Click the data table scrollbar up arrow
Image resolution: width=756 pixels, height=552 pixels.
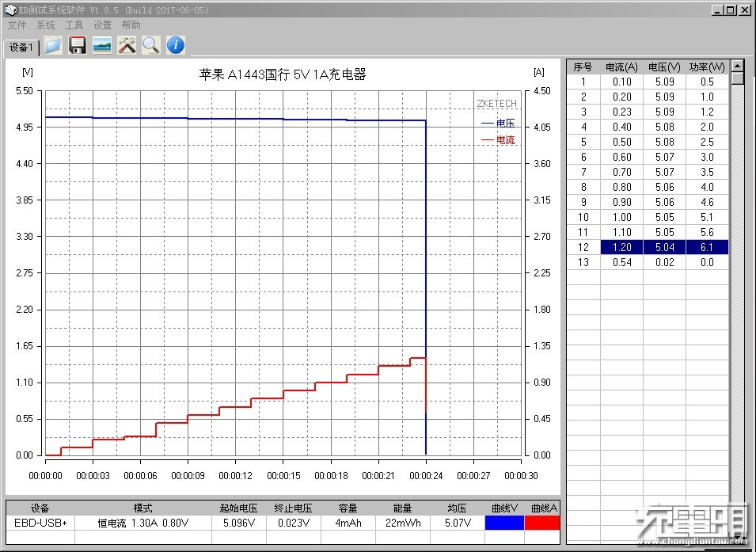737,66
